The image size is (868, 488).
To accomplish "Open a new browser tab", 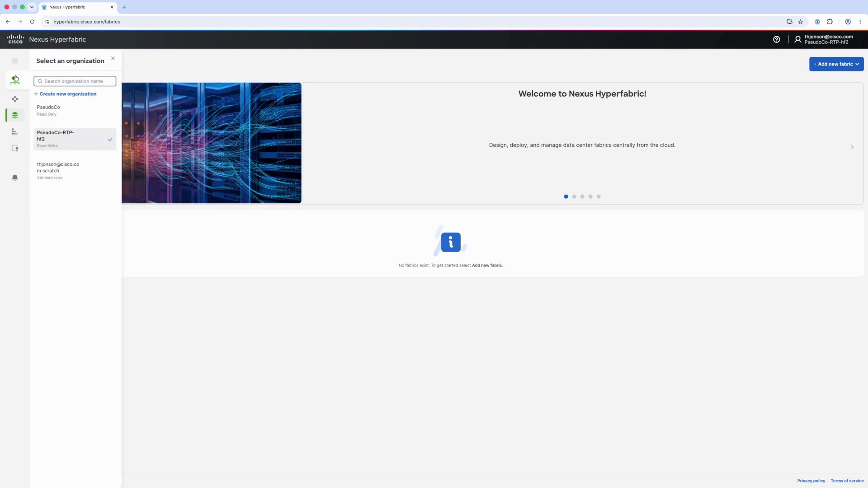I will pos(124,7).
